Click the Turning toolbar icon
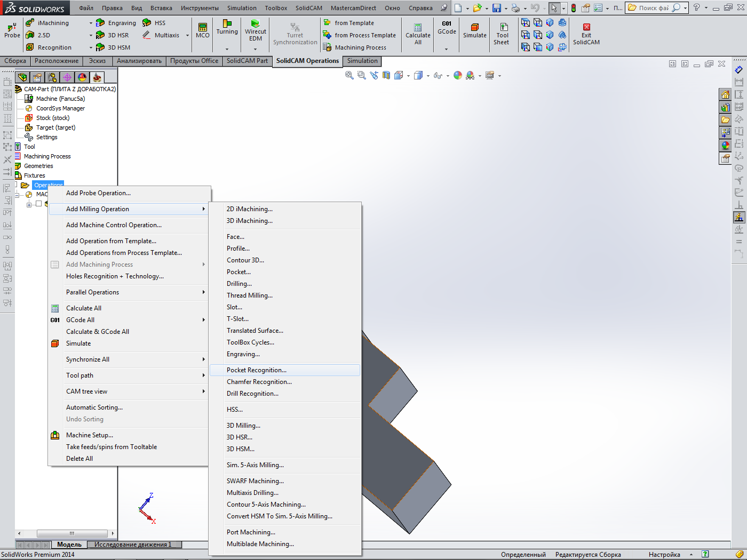 227,28
